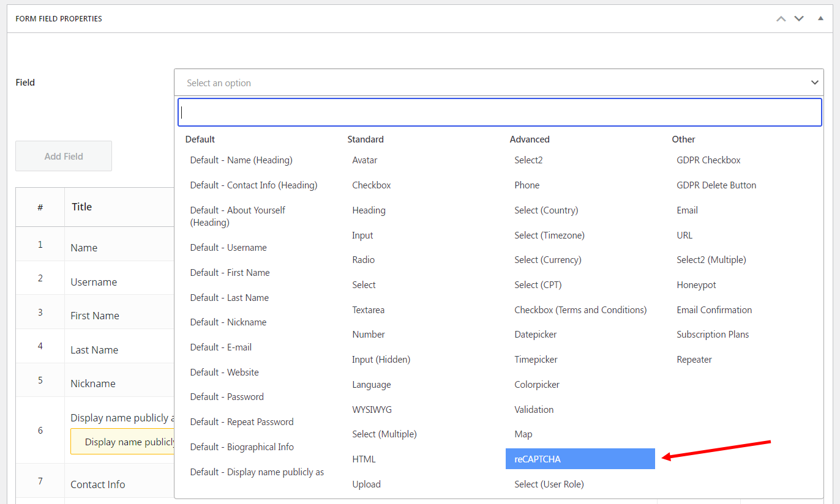Screen dimensions: 840x504
Task: Click the Add Field button
Action: [64, 156]
